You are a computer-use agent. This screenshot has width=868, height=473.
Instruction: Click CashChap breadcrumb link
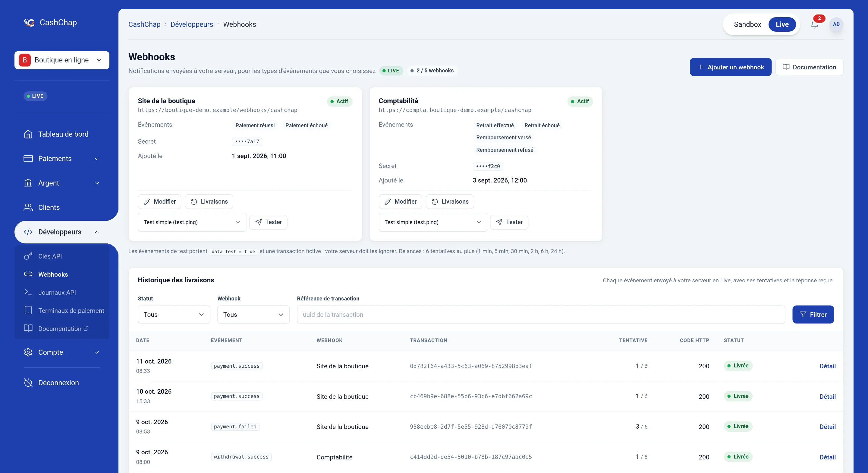click(144, 24)
